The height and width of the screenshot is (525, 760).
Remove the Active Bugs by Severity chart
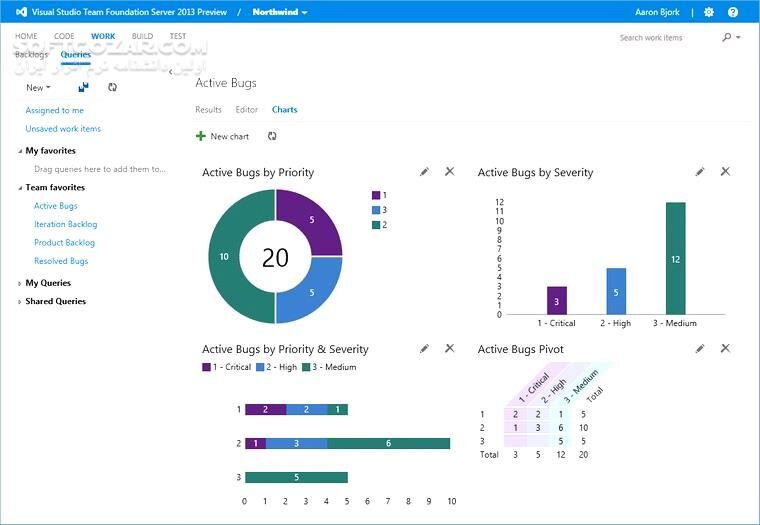pos(725,172)
